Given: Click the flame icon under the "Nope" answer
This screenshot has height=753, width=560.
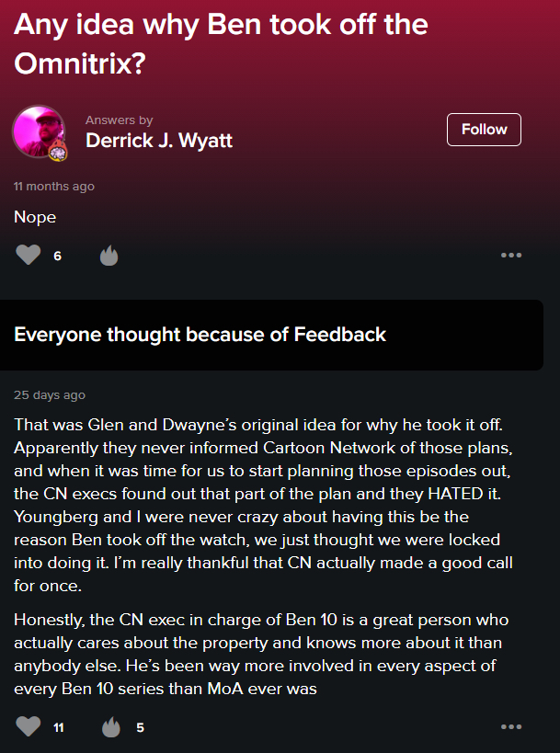Looking at the screenshot, I should (x=109, y=255).
